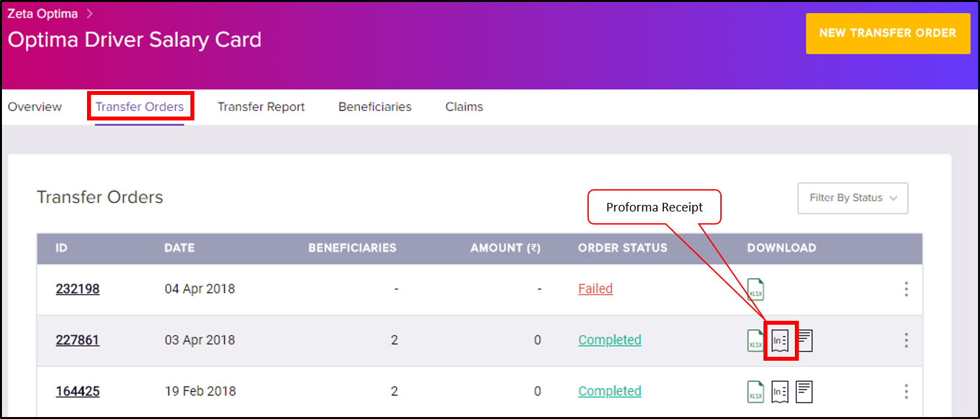980x419 pixels.
Task: Switch to the Overview tab
Action: [x=35, y=107]
